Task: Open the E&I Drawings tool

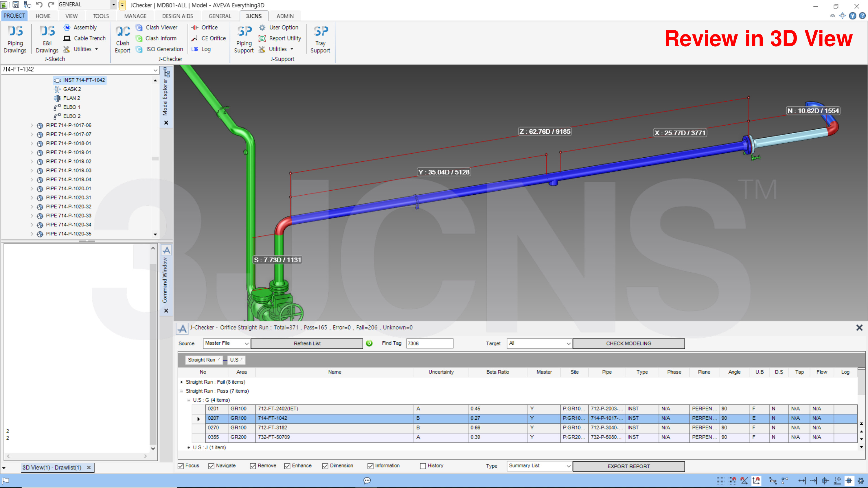Action: point(47,39)
